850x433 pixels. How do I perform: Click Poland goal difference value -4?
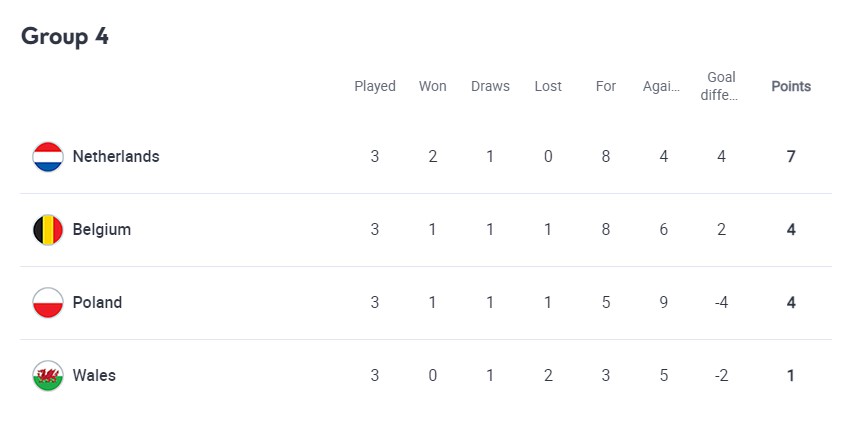(722, 302)
